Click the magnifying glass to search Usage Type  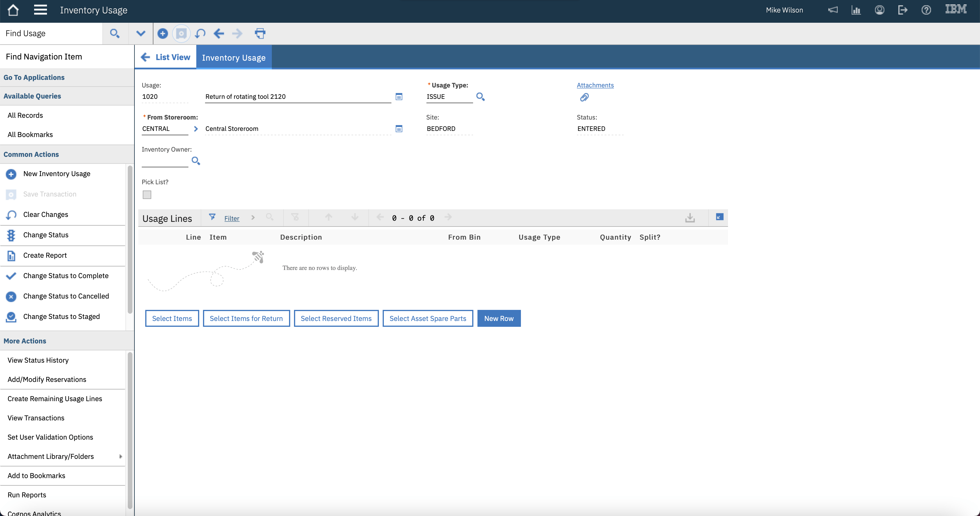tap(480, 97)
